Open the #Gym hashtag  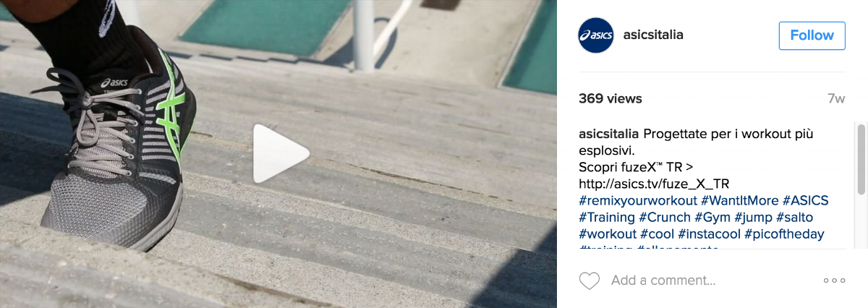(x=712, y=217)
